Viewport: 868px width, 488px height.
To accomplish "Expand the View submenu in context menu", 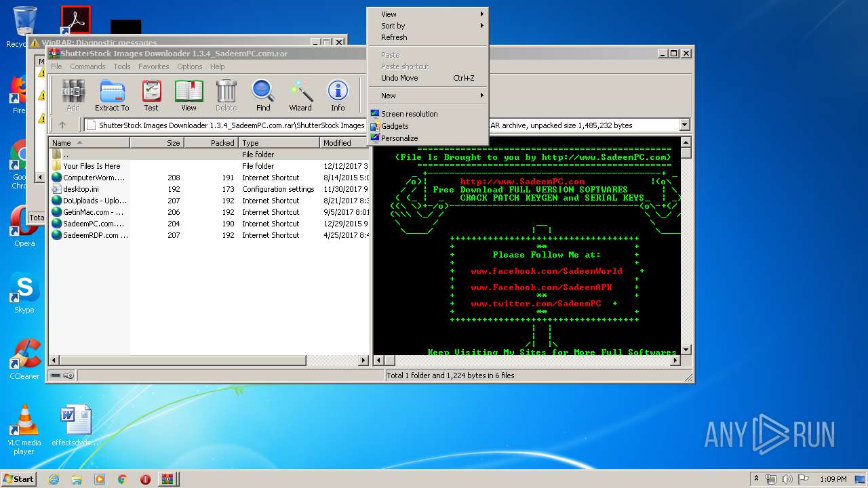I will tap(427, 14).
